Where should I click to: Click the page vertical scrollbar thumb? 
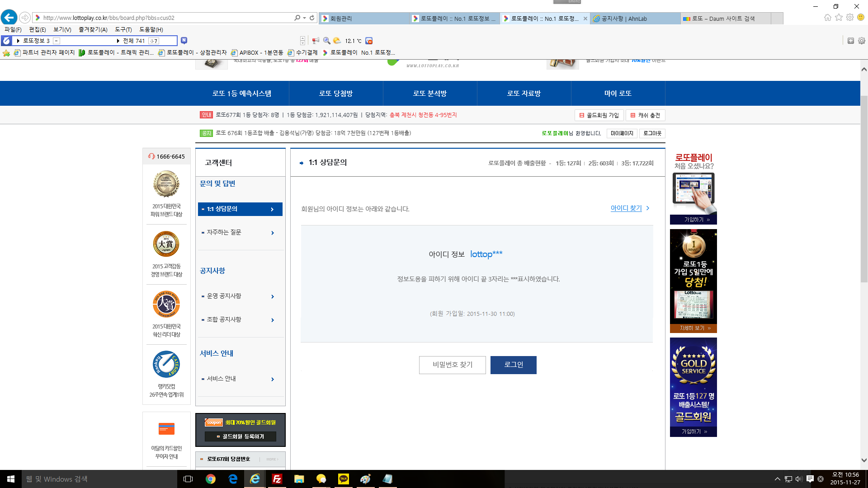tap(864, 190)
